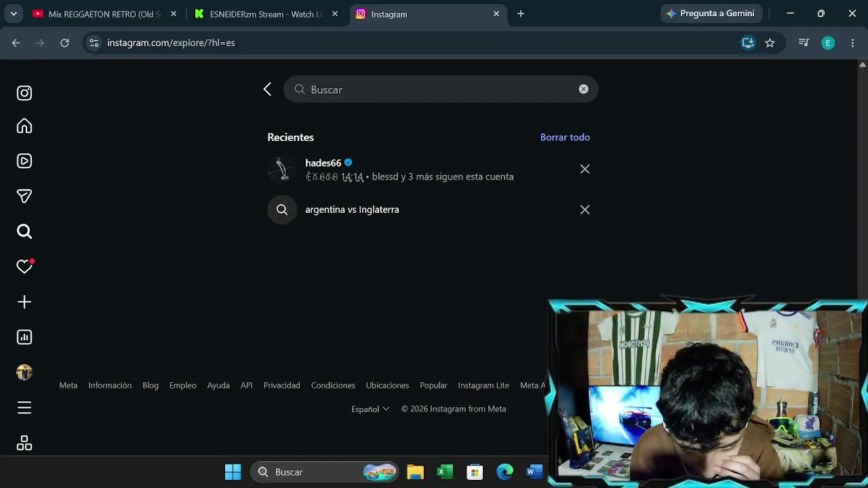
Task: Open the Instagram logo home link
Action: tap(24, 94)
